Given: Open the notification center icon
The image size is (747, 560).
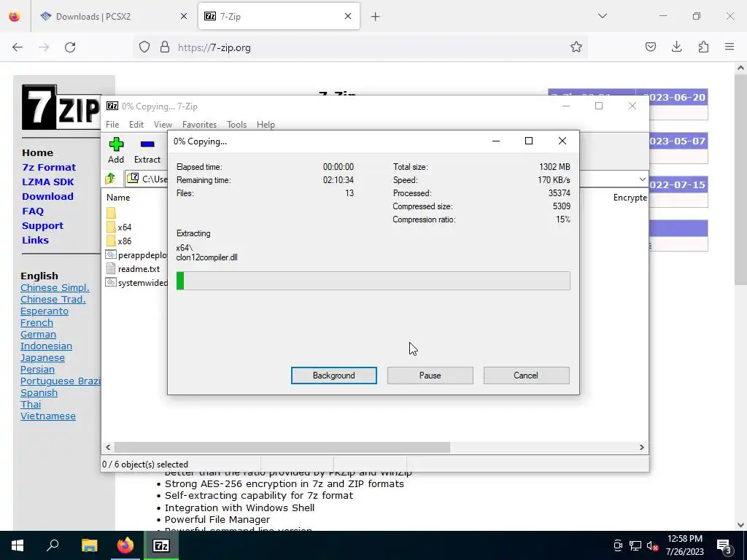Looking at the screenshot, I should (724, 546).
